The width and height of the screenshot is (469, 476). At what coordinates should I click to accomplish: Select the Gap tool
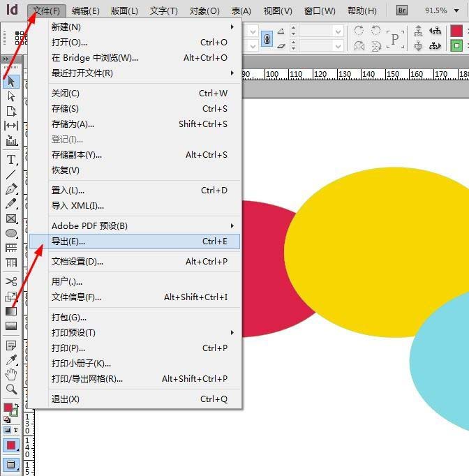click(x=11, y=126)
